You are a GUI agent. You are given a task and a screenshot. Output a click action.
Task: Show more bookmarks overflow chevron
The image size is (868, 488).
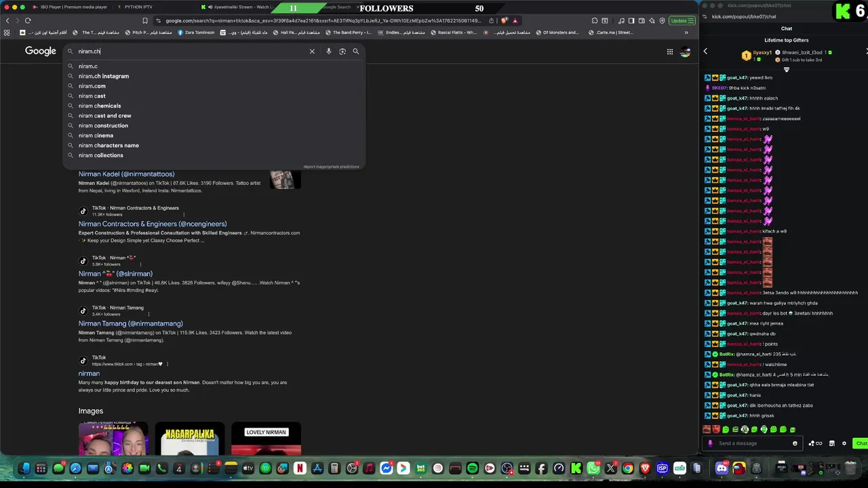click(686, 33)
